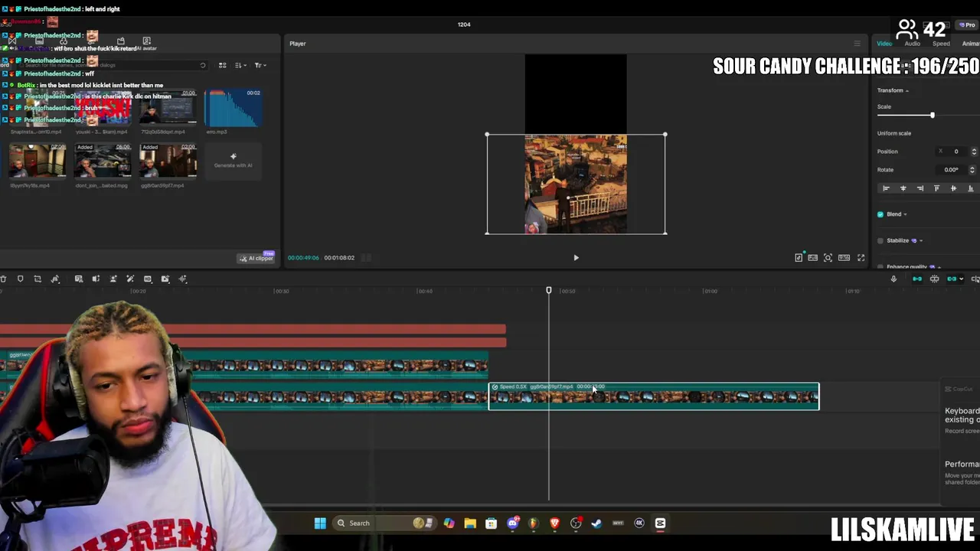Screen dimensions: 980x551
Task: Switch media panel grid view icon
Action: point(223,66)
